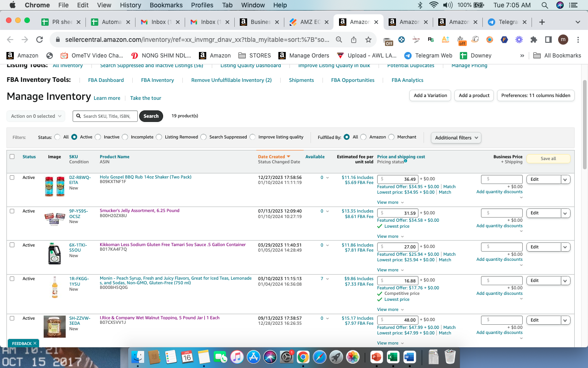Open the Chrome Extensions puzzle menu
This screenshot has height=368, width=588.
pyautogui.click(x=534, y=40)
